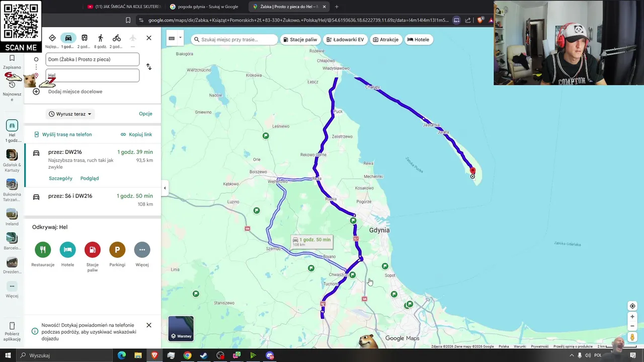This screenshot has height=362, width=644.
Task: Select walking travel mode
Action: (101, 38)
